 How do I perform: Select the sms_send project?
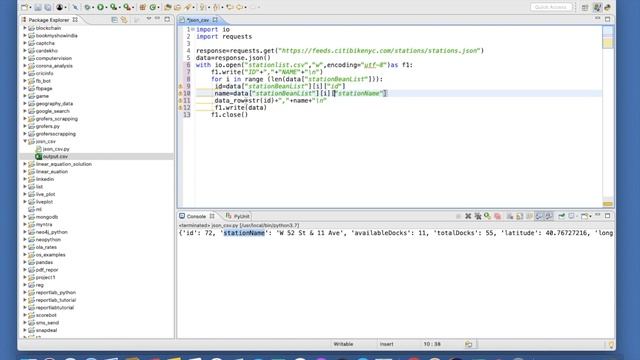(47, 322)
